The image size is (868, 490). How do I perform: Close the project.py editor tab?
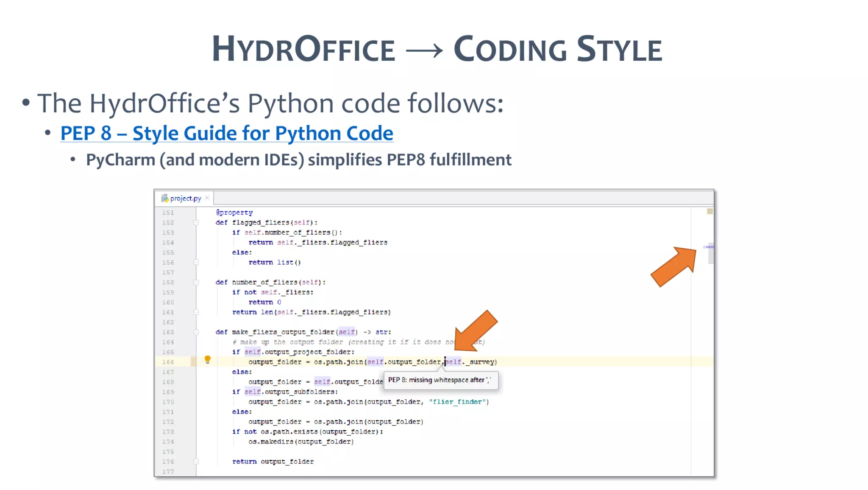coord(207,198)
